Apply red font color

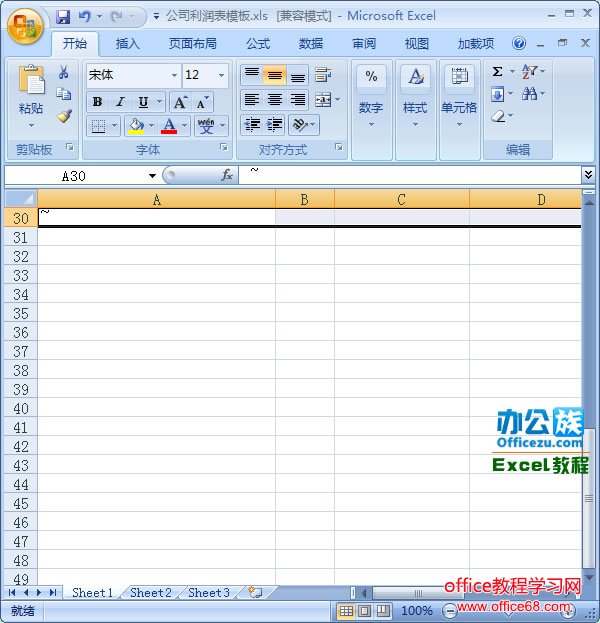tap(169, 126)
